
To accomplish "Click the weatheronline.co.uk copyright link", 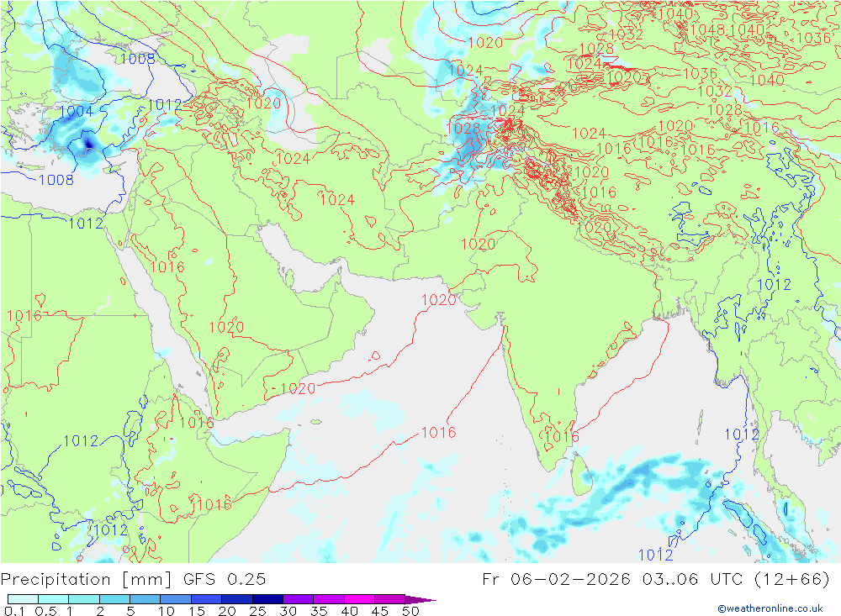I will pos(770,608).
